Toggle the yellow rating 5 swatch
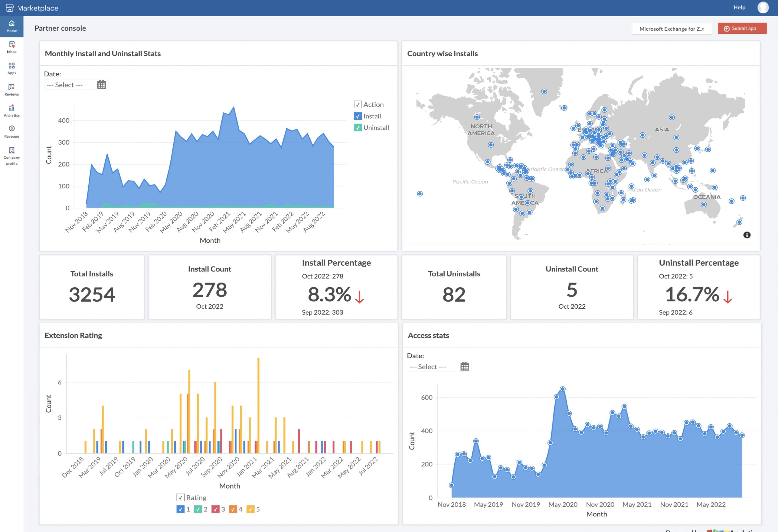 pyautogui.click(x=250, y=509)
